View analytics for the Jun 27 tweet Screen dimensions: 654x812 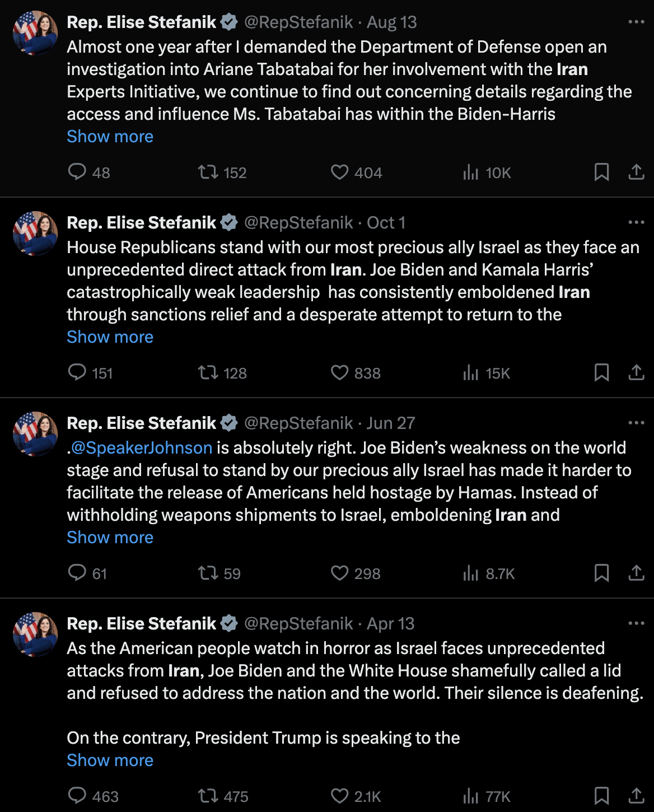pyautogui.click(x=471, y=573)
